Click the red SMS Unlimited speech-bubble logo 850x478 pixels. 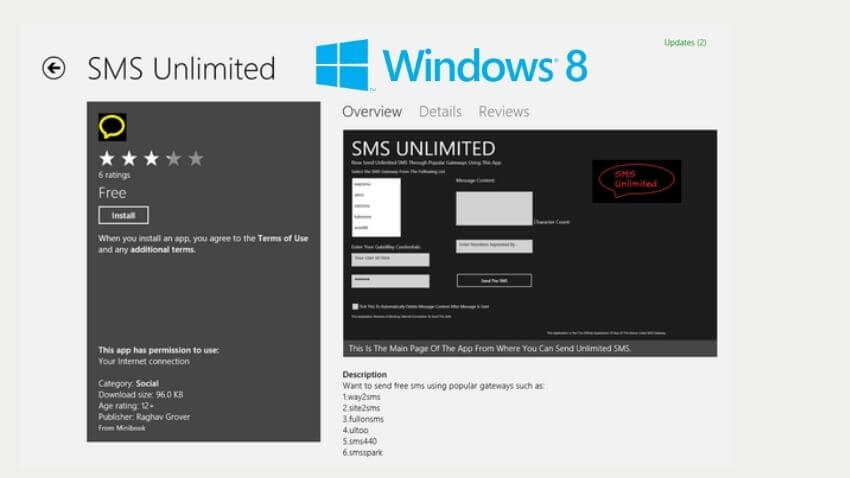[x=636, y=181]
